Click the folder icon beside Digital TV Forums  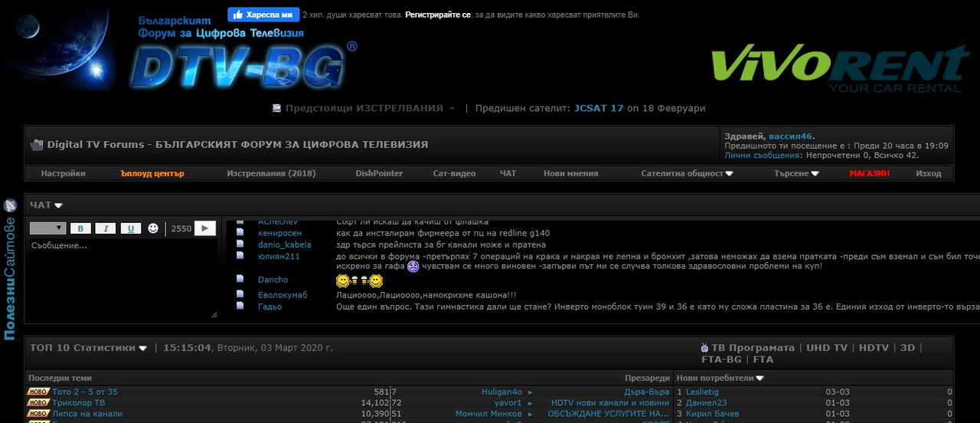[37, 144]
